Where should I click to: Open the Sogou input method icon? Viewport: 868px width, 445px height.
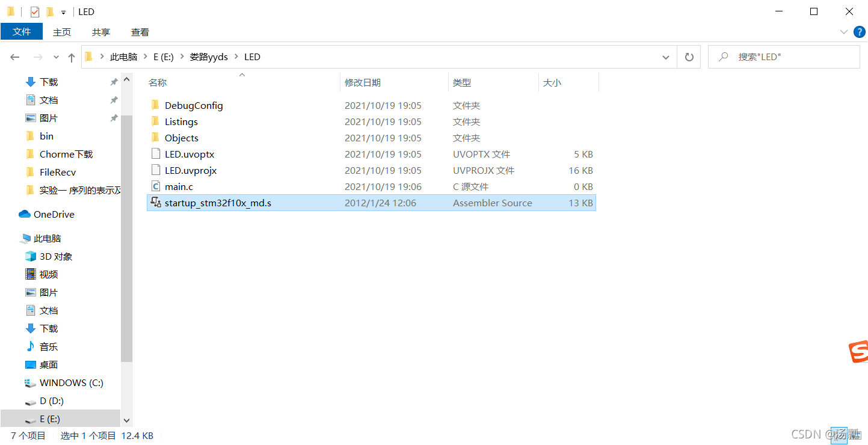[858, 352]
